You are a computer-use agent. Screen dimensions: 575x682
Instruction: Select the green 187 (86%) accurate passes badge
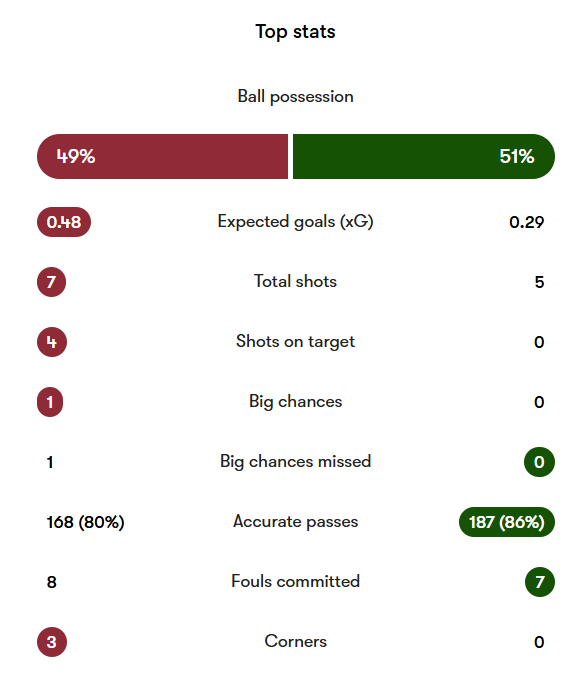507,522
